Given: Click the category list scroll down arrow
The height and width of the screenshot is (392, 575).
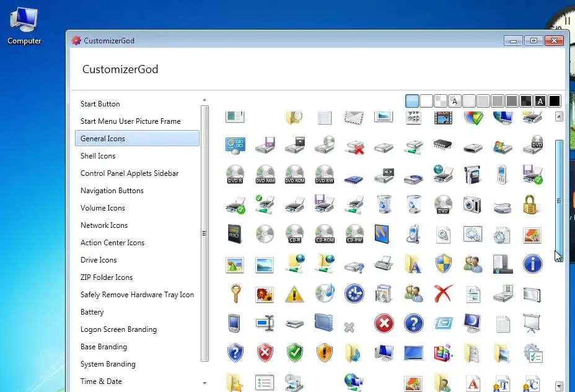Looking at the screenshot, I should click(x=204, y=383).
